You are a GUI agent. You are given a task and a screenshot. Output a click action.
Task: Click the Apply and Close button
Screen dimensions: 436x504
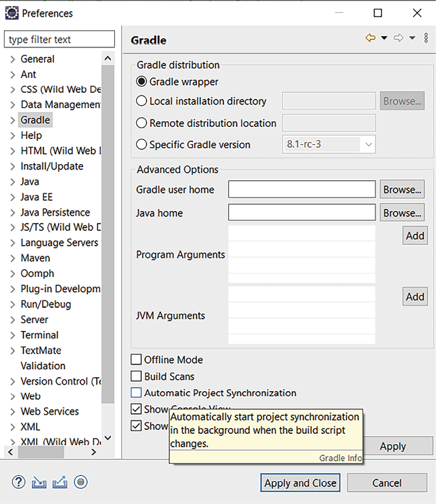(300, 483)
